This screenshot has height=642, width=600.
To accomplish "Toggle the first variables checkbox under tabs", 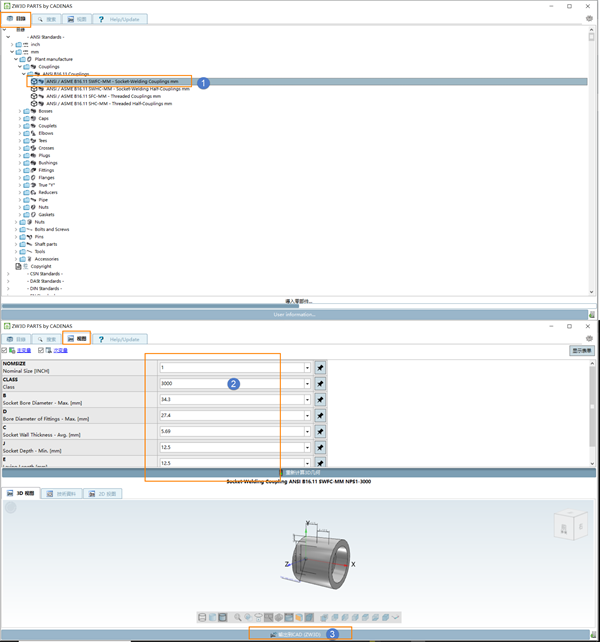I will [x=5, y=350].
